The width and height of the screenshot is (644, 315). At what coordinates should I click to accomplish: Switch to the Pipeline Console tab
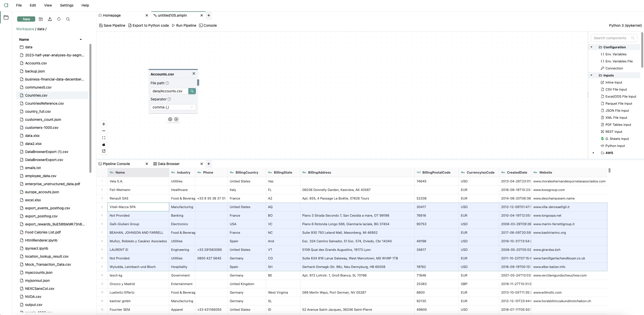(116, 164)
